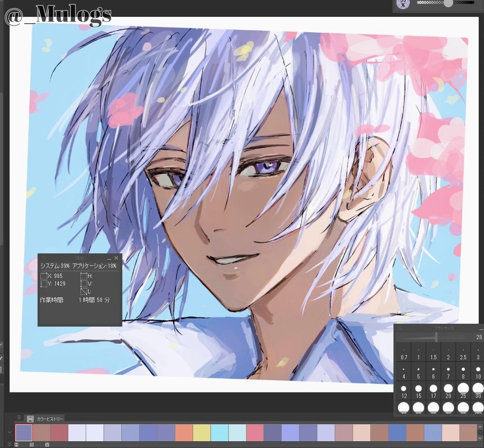Select the 2.5 brush size preset
484x448 pixels.
pyautogui.click(x=463, y=352)
